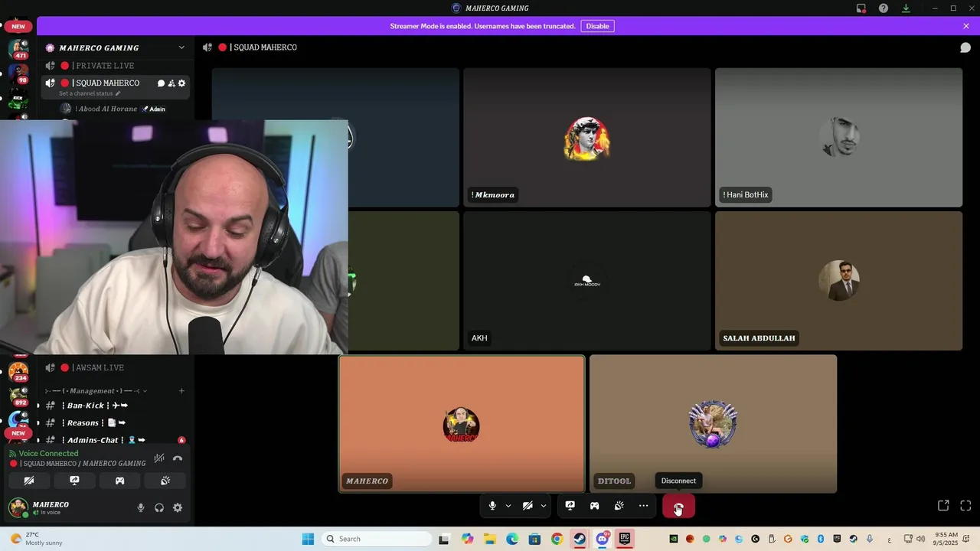Focus the AKH participant tile
The image size is (980, 551).
click(x=587, y=281)
